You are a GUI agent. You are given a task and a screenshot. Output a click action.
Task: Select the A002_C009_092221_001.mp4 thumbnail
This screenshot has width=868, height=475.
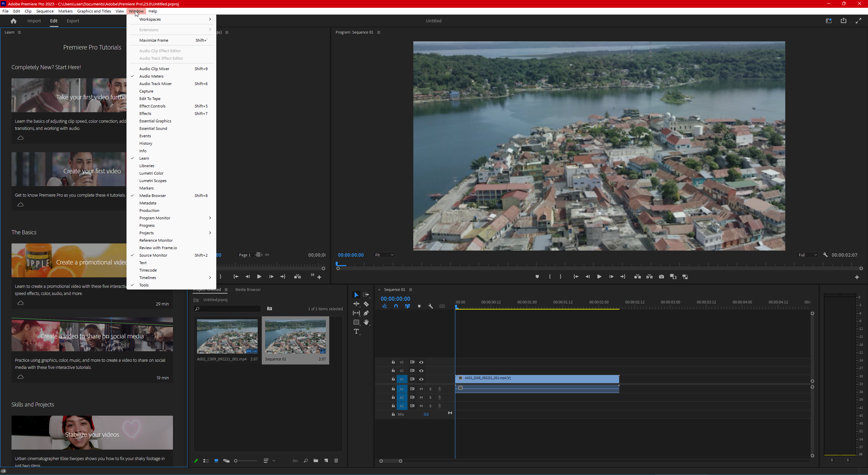(227, 336)
